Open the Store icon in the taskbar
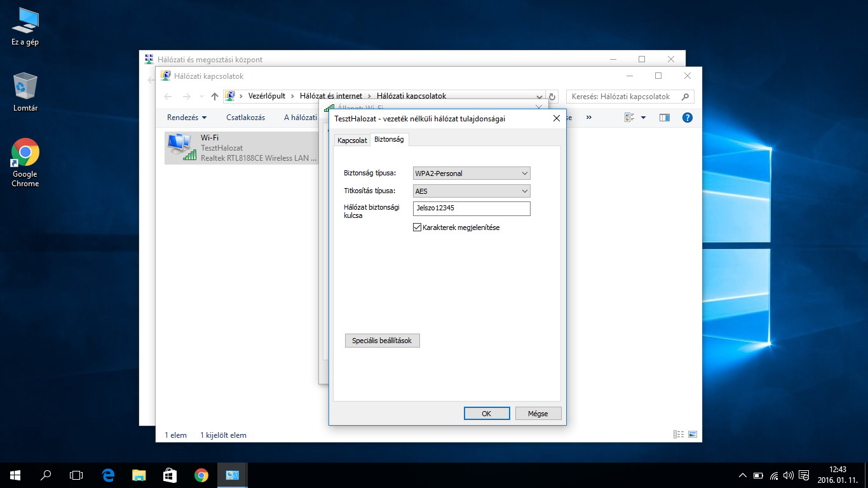This screenshot has height=488, width=868. pyautogui.click(x=170, y=475)
